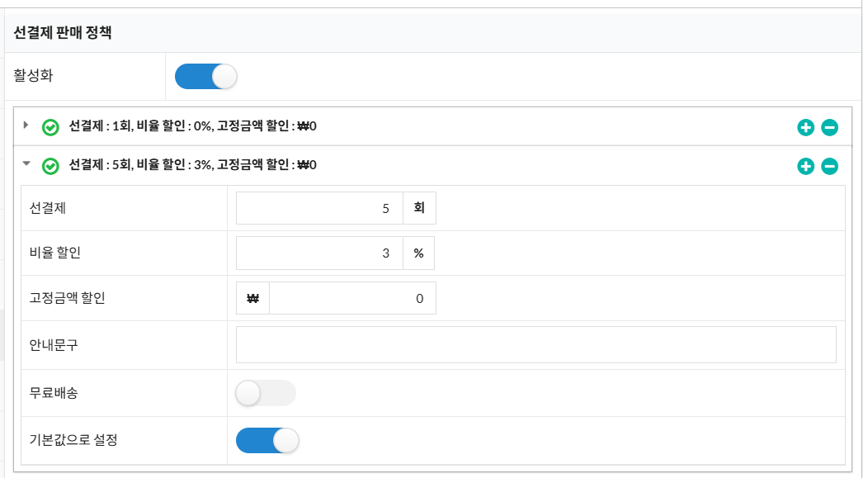
Task: Enable the 무료배송 toggle
Action: pyautogui.click(x=266, y=393)
